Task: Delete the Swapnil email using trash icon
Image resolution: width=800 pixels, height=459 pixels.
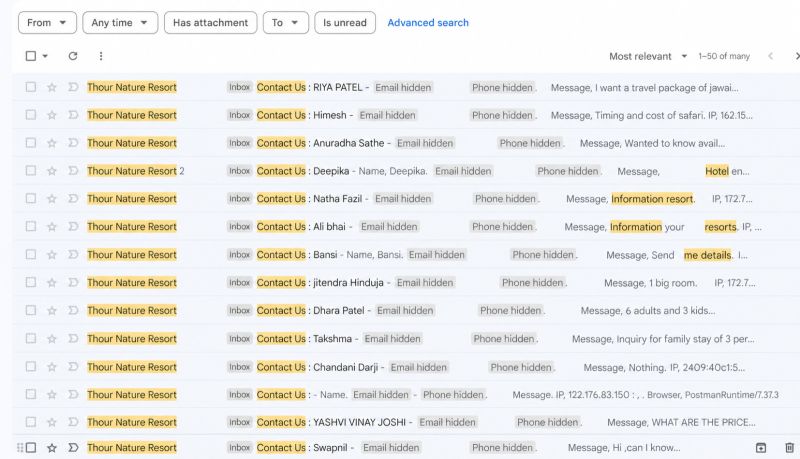Action: (789, 448)
